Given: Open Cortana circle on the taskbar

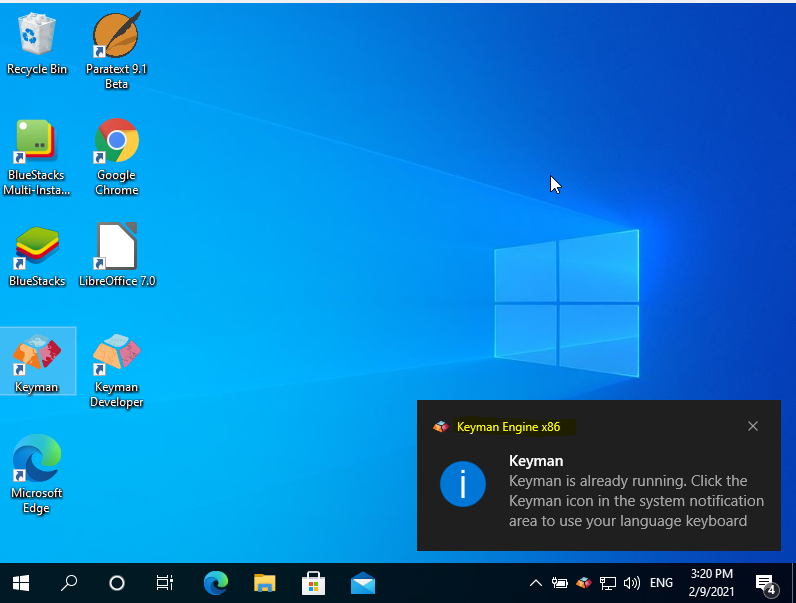Looking at the screenshot, I should (x=117, y=583).
